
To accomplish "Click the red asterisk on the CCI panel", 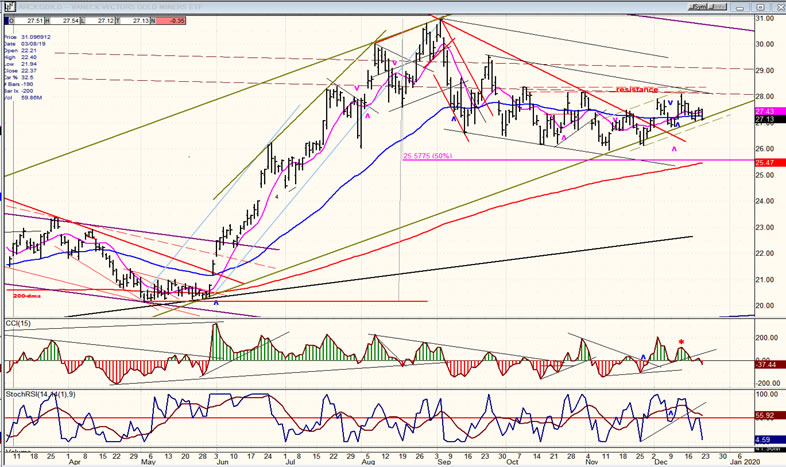I will point(681,343).
